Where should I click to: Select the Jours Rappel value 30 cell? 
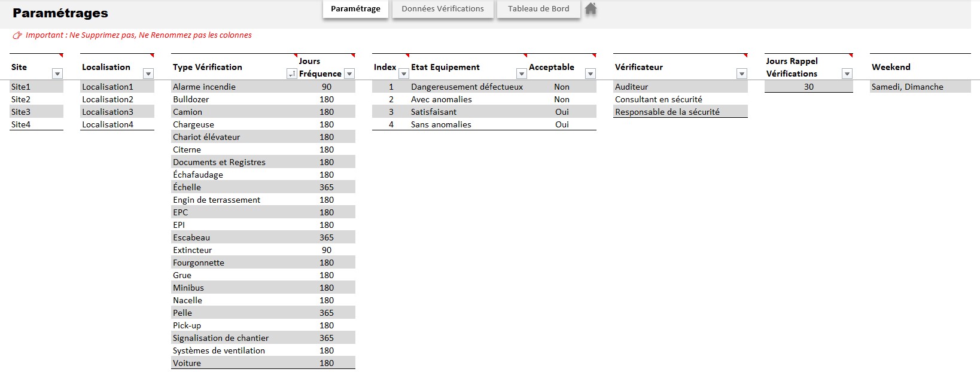808,87
